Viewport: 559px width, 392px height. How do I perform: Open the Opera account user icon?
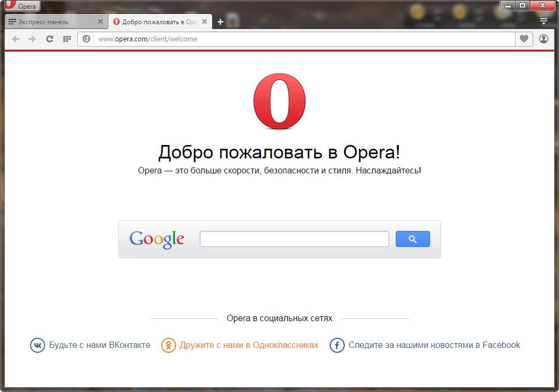543,39
